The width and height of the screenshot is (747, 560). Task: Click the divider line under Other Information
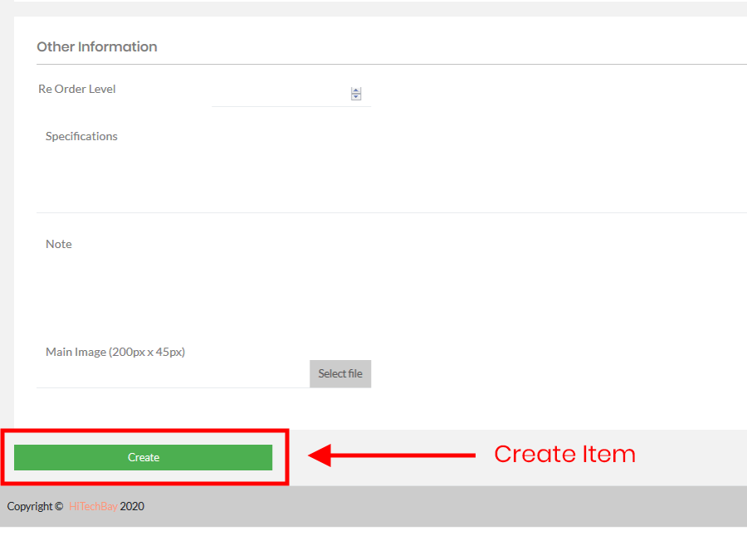point(390,64)
